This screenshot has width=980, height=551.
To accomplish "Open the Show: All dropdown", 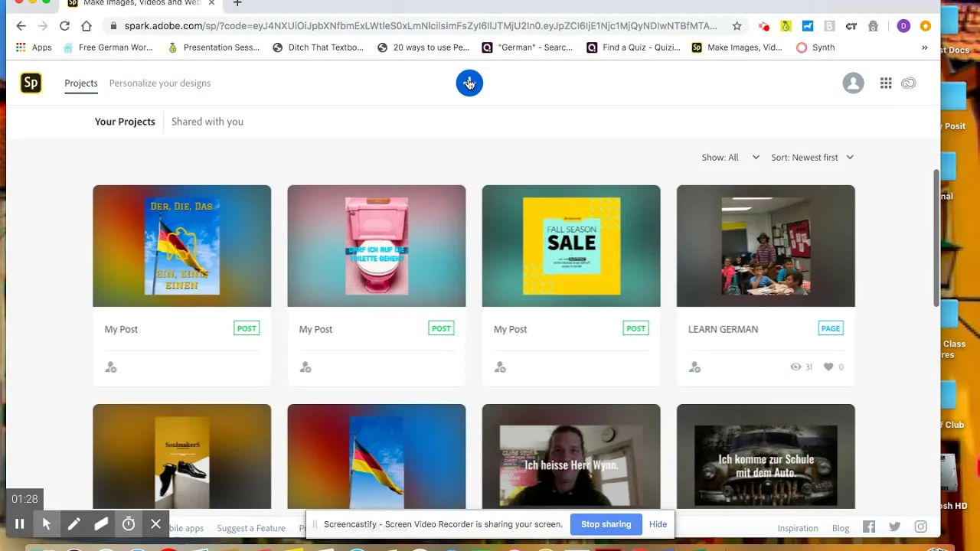I will point(730,158).
